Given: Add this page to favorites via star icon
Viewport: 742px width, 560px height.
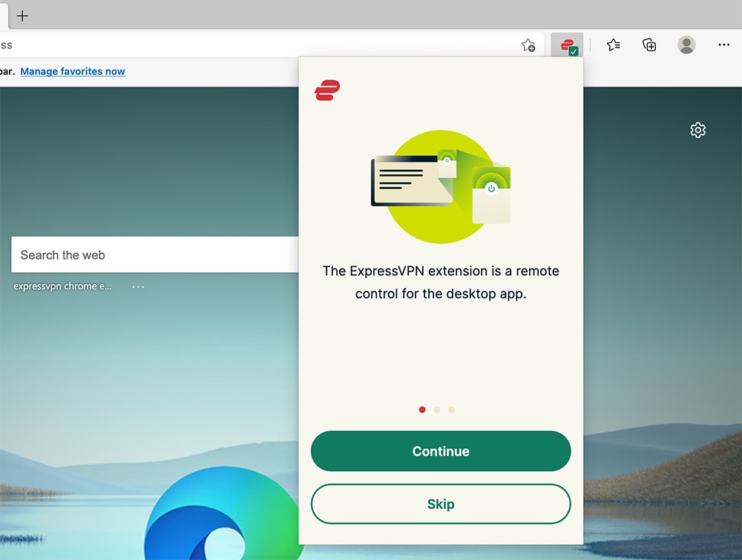Looking at the screenshot, I should click(x=529, y=45).
